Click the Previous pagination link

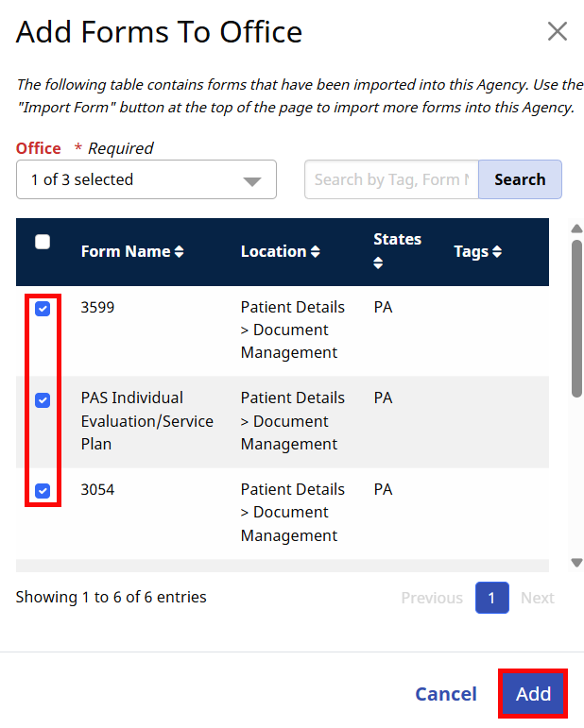pos(431,598)
